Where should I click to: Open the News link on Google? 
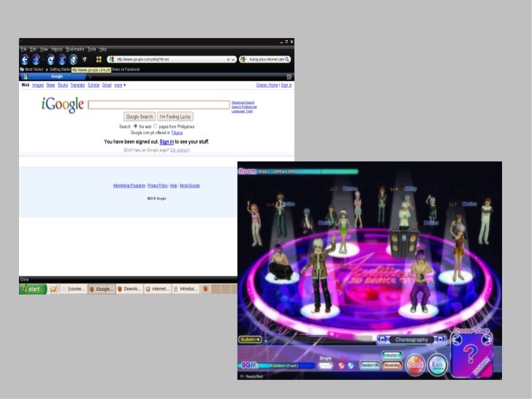[50, 85]
